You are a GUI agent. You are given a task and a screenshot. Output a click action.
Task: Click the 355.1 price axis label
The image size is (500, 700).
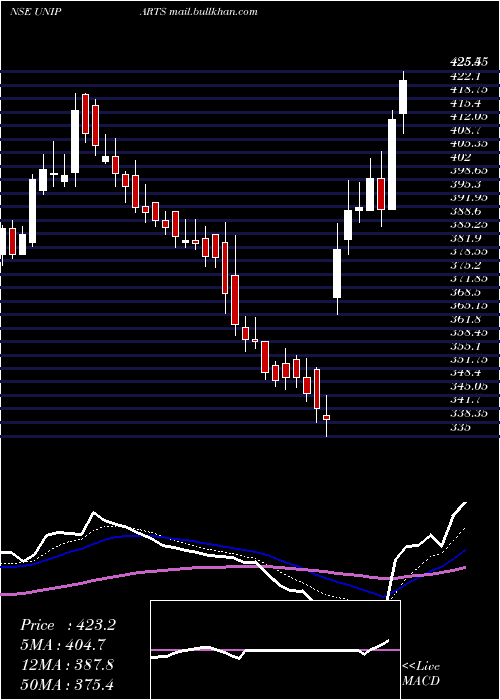(x=465, y=346)
